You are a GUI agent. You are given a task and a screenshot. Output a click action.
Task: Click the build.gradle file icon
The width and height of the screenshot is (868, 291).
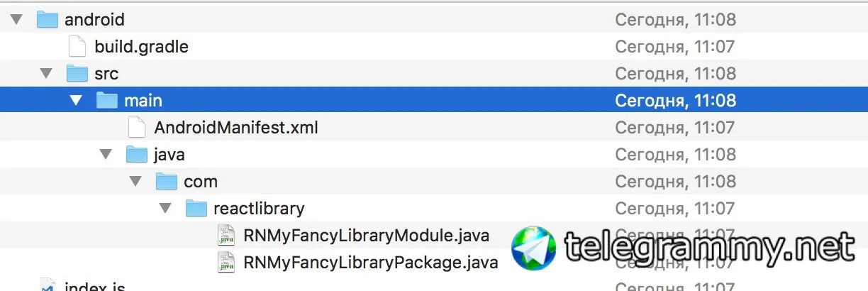pos(77,47)
